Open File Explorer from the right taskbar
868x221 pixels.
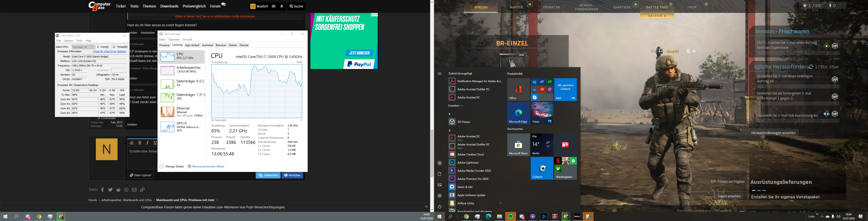499,217
